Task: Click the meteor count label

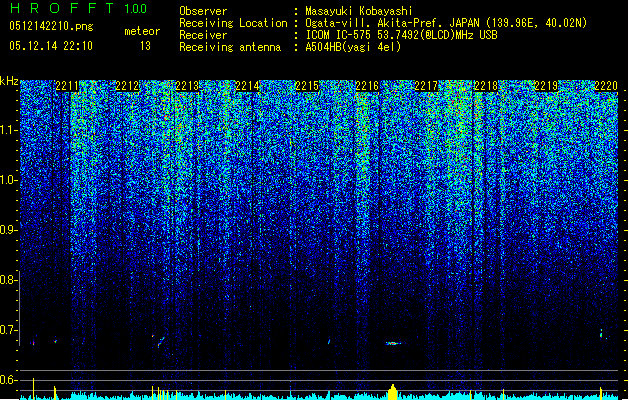Action: (x=142, y=31)
